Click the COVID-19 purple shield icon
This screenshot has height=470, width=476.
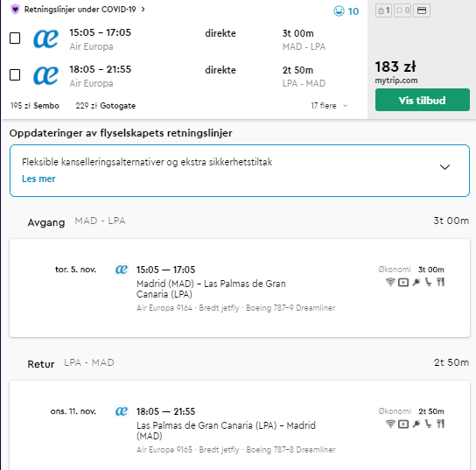[x=15, y=10]
